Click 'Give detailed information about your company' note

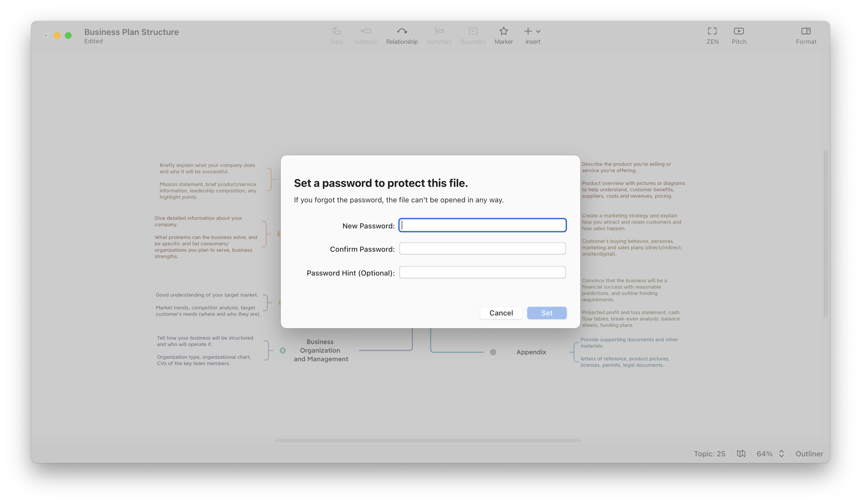[x=198, y=221]
